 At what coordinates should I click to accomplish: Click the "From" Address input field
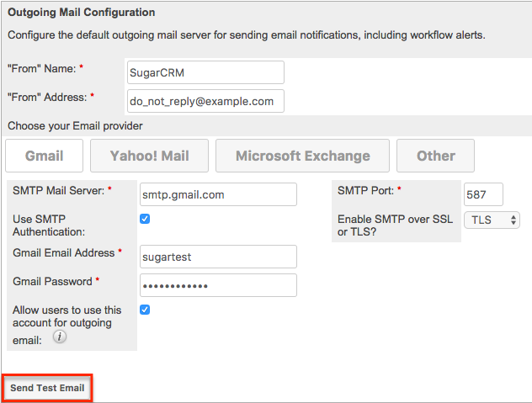click(205, 101)
